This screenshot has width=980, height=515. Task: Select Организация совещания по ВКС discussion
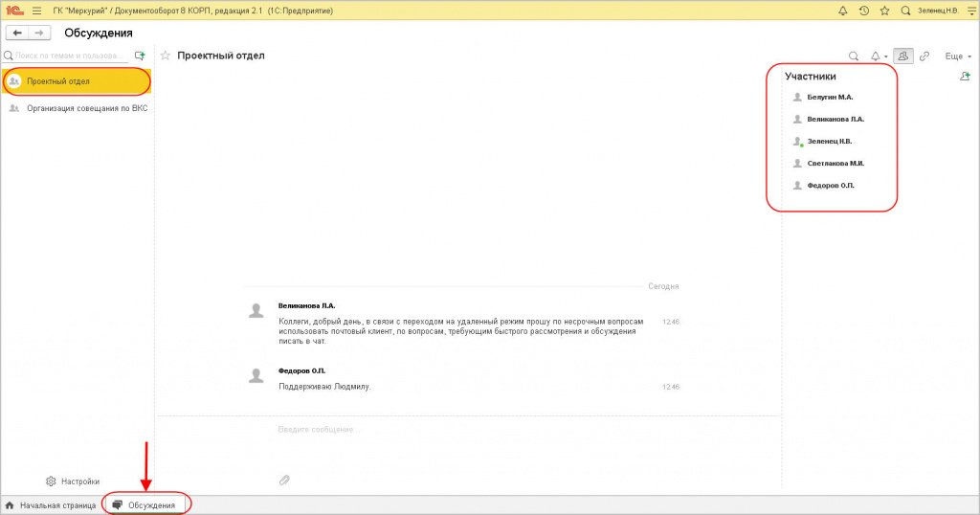click(86, 108)
